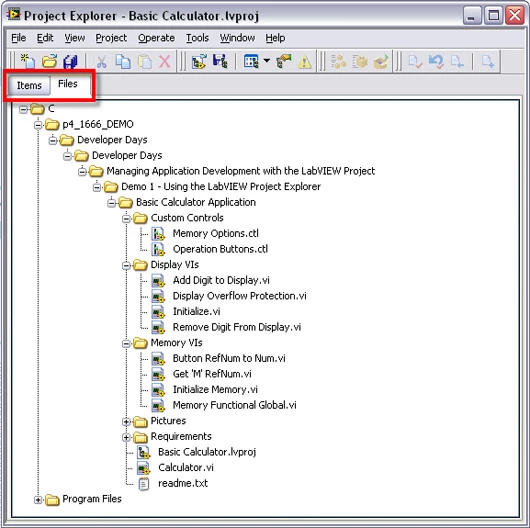Expand the Program Files folder
This screenshot has width=530, height=528.
[x=38, y=500]
